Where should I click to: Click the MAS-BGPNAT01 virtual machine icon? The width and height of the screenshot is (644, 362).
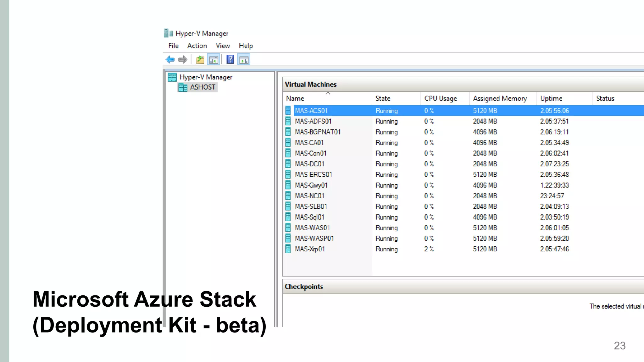pos(288,132)
